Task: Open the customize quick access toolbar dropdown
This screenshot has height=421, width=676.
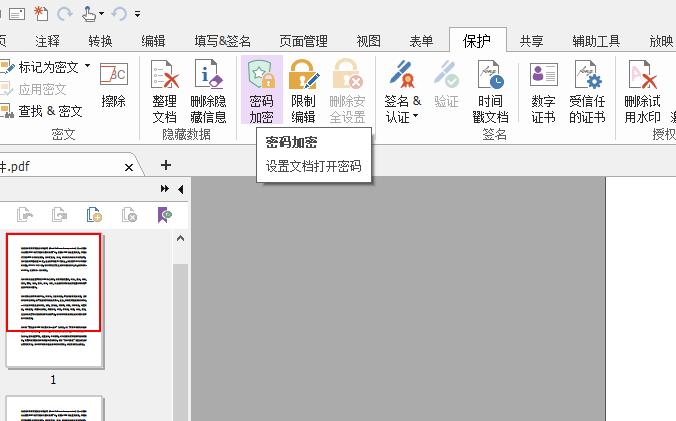Action: [138, 14]
